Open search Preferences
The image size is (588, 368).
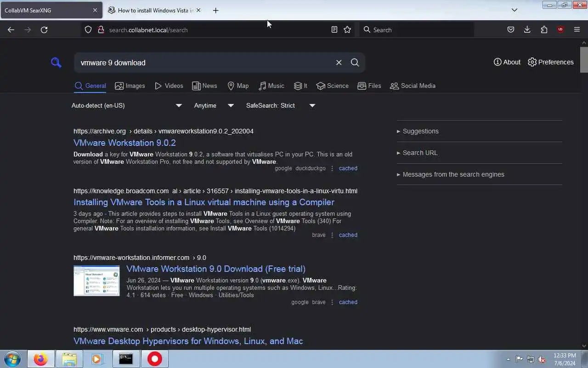pos(551,62)
